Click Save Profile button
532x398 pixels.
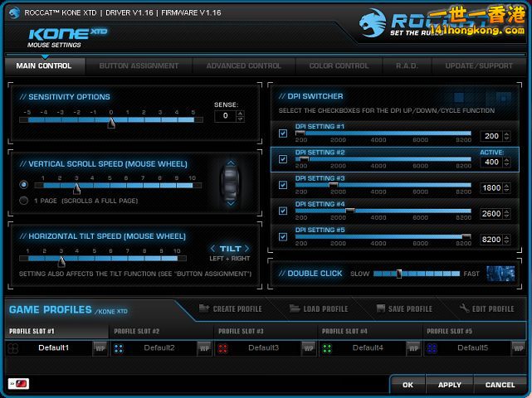pyautogui.click(x=404, y=308)
